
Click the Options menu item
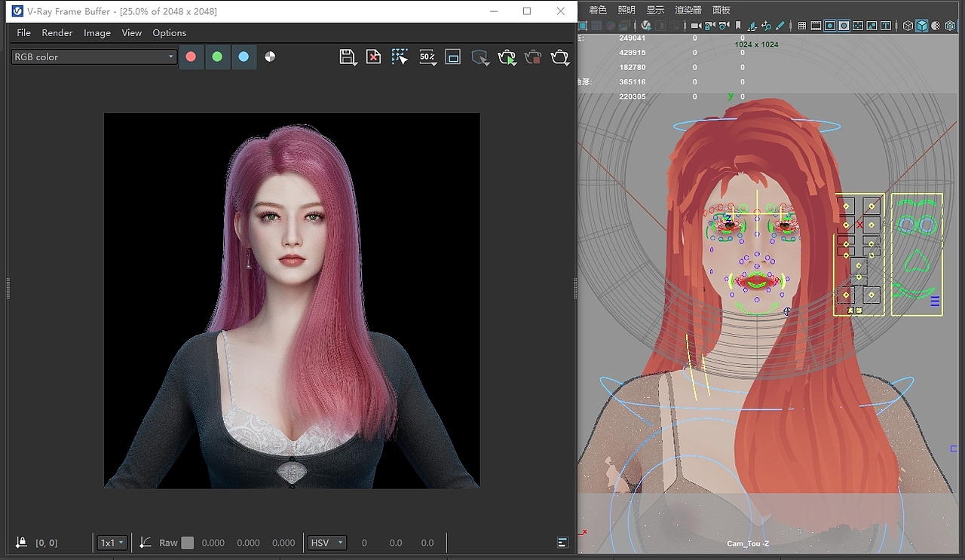click(169, 33)
